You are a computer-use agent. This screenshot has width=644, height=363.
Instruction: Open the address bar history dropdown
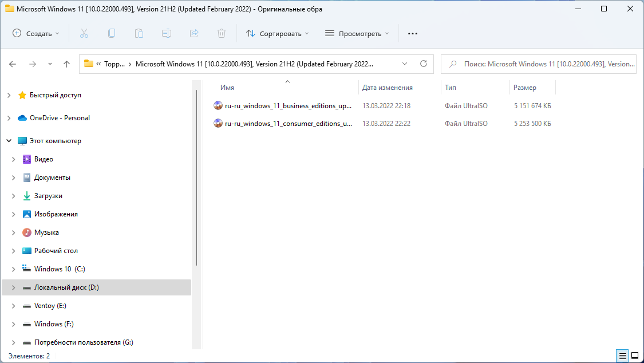(x=405, y=64)
